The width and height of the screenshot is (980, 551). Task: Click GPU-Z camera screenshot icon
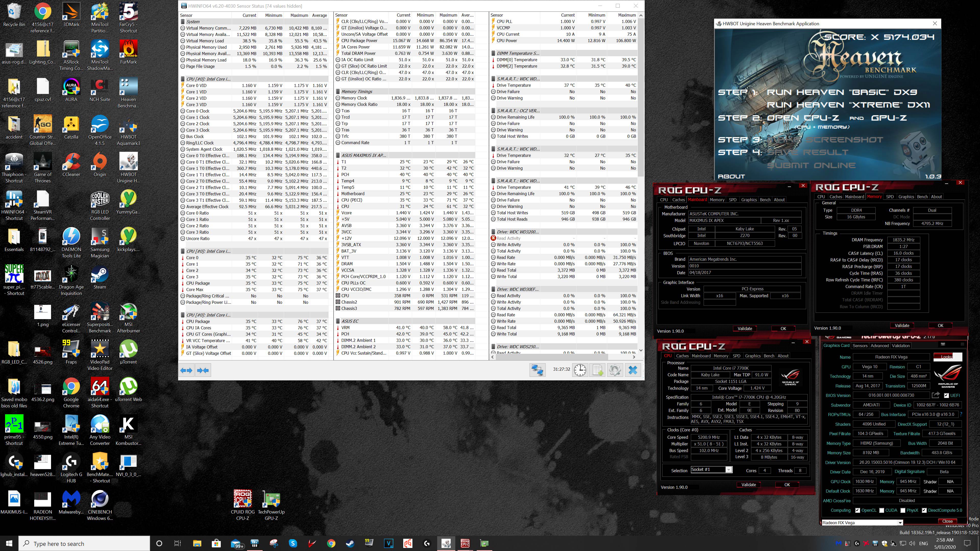943,344
